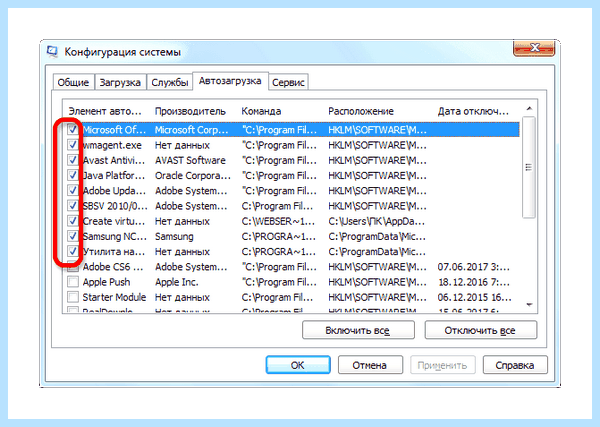
Task: Disable the Avast Antivi... startup checkbox
Action: pyautogui.click(x=73, y=160)
